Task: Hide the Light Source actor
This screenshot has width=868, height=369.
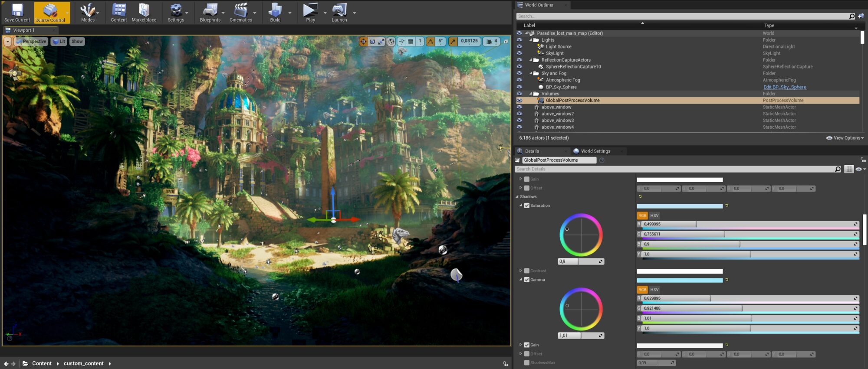Action: click(x=519, y=46)
